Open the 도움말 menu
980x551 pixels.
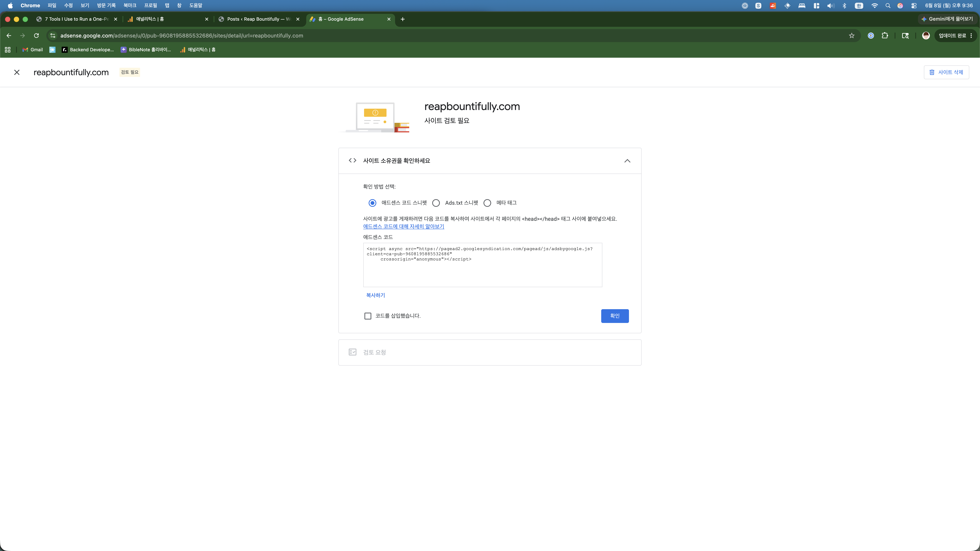(196, 5)
